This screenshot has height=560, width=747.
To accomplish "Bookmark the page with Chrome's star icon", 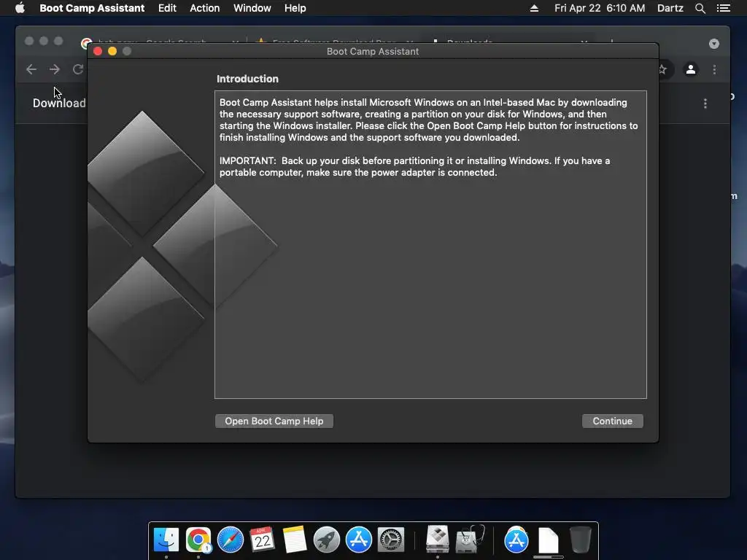I will (662, 69).
